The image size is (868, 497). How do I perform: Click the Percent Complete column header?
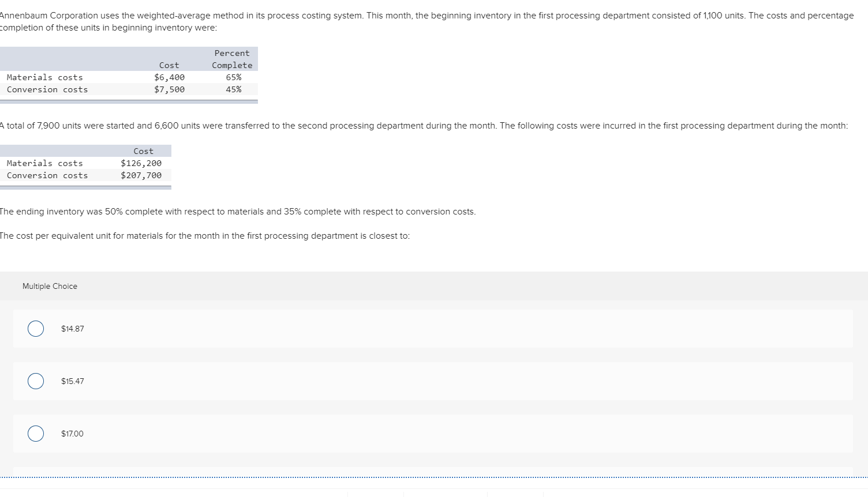pyautogui.click(x=231, y=59)
